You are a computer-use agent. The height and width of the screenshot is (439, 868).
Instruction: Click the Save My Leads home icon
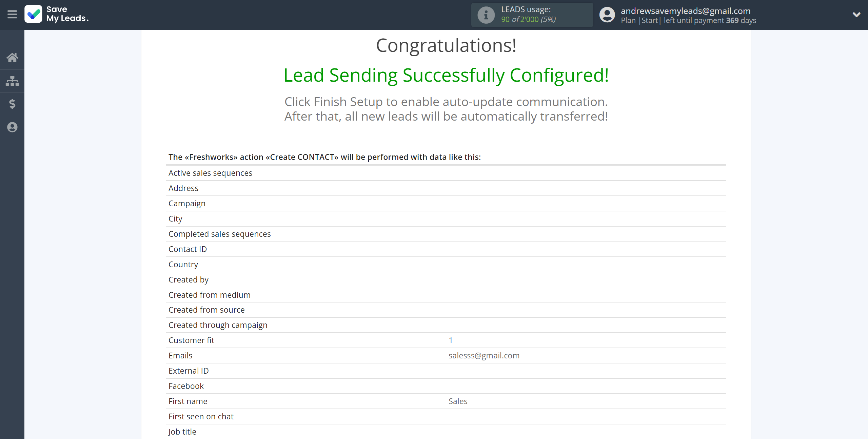[12, 57]
